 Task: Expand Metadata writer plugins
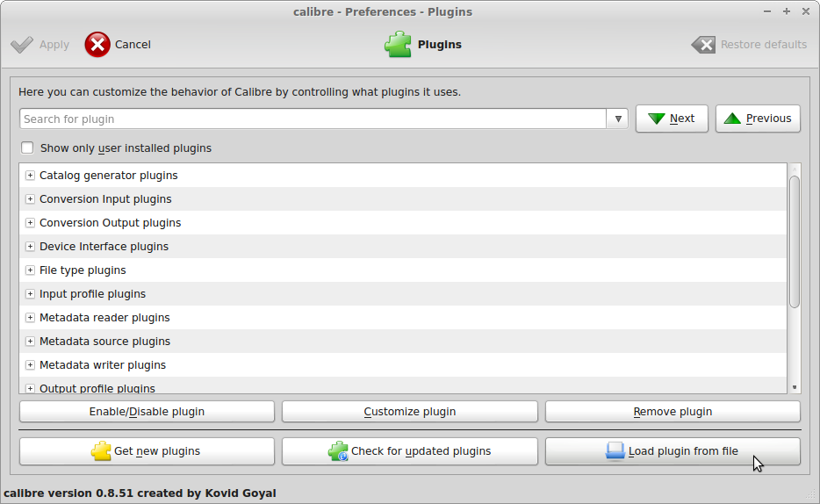point(30,365)
